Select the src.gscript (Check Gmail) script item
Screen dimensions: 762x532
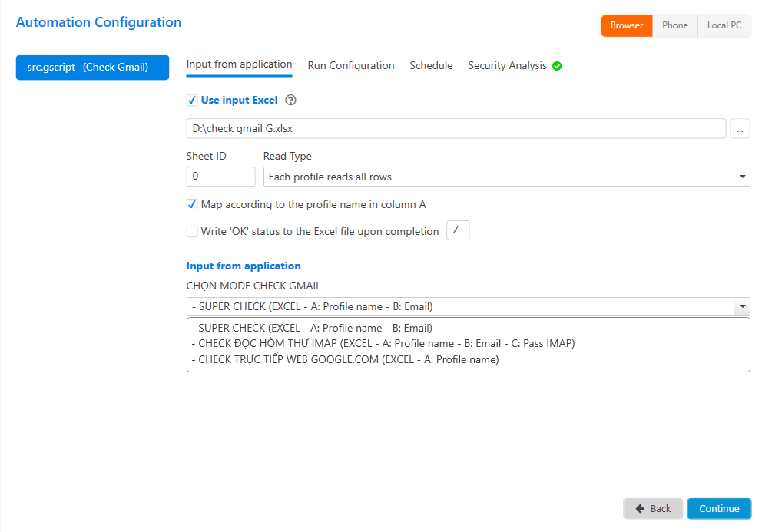click(x=92, y=67)
